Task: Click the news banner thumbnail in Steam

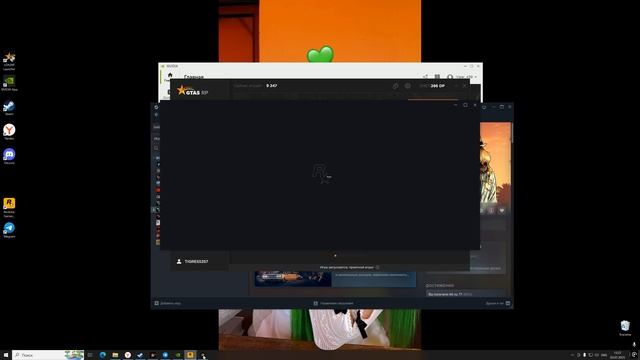Action: pyautogui.click(x=293, y=279)
